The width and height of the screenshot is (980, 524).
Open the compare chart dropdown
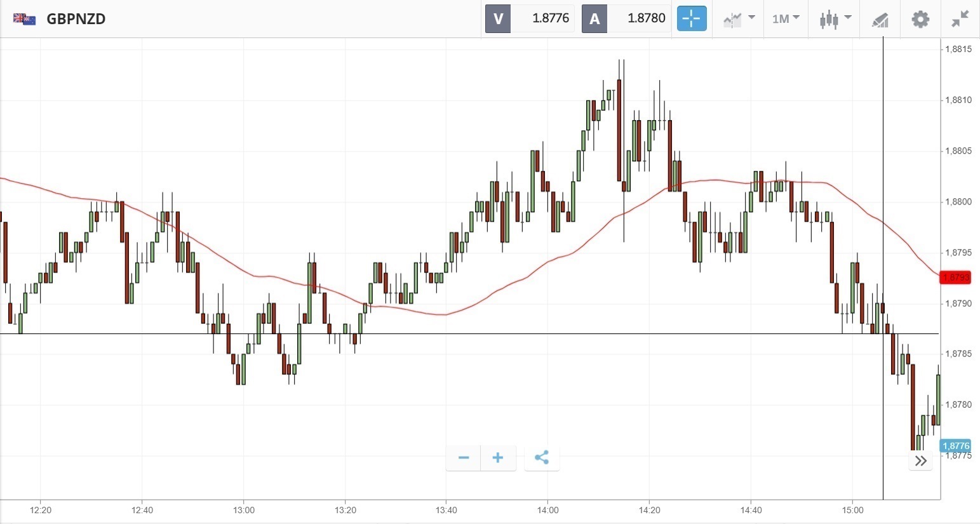pyautogui.click(x=739, y=19)
